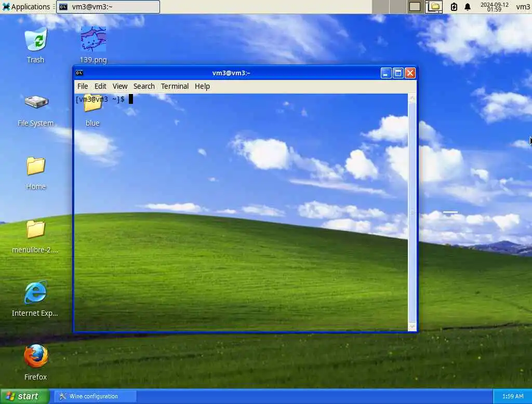532x404 pixels.
Task: Open the terminal View menu
Action: click(120, 86)
